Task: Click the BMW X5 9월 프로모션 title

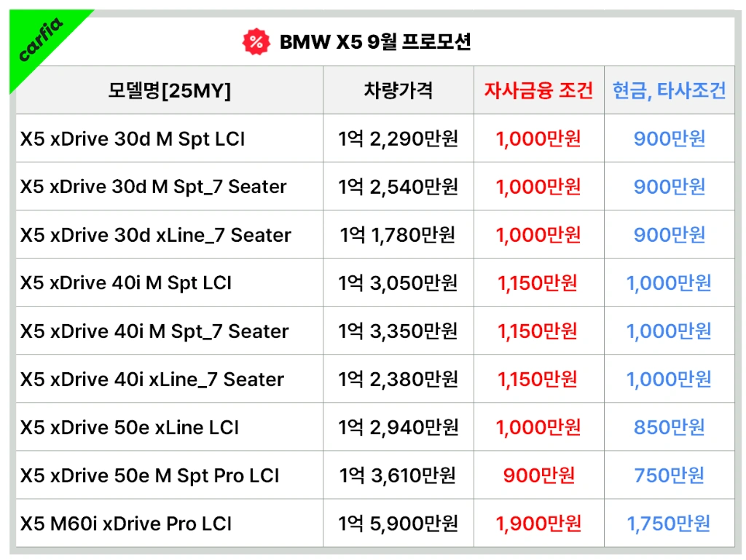Action: 375,42
